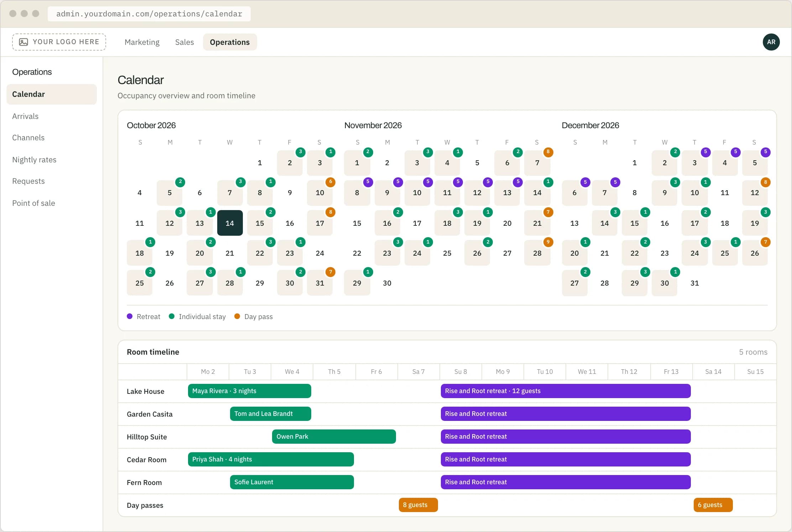The height and width of the screenshot is (532, 792).
Task: Click the image icon in the logo placeholder
Action: pos(24,42)
